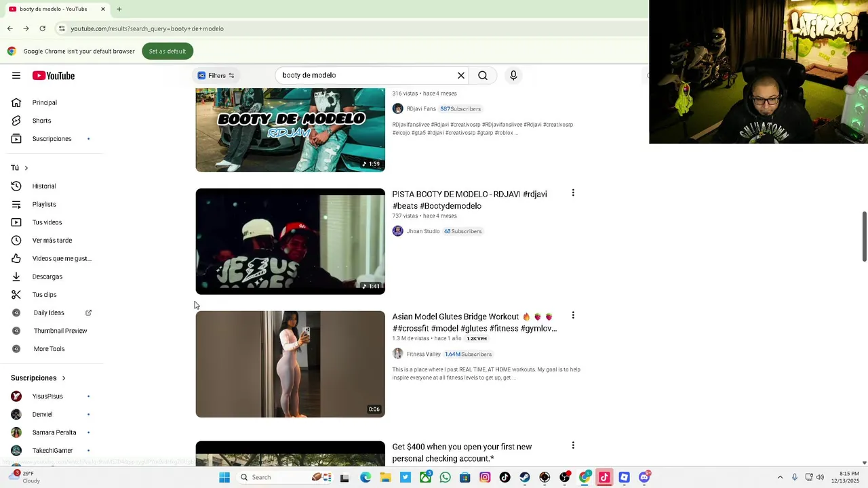Image resolution: width=868 pixels, height=488 pixels.
Task: Start voice search with microphone icon
Action: [x=513, y=75]
